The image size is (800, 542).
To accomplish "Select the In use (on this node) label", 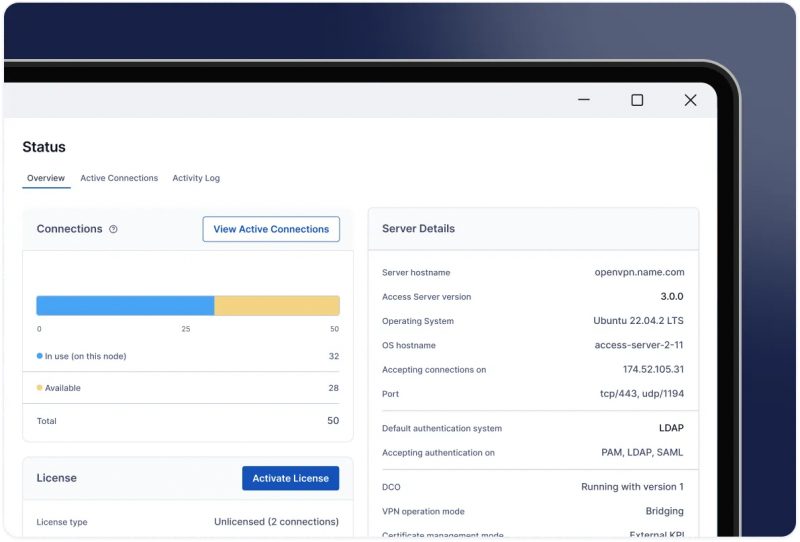I will coord(85,356).
